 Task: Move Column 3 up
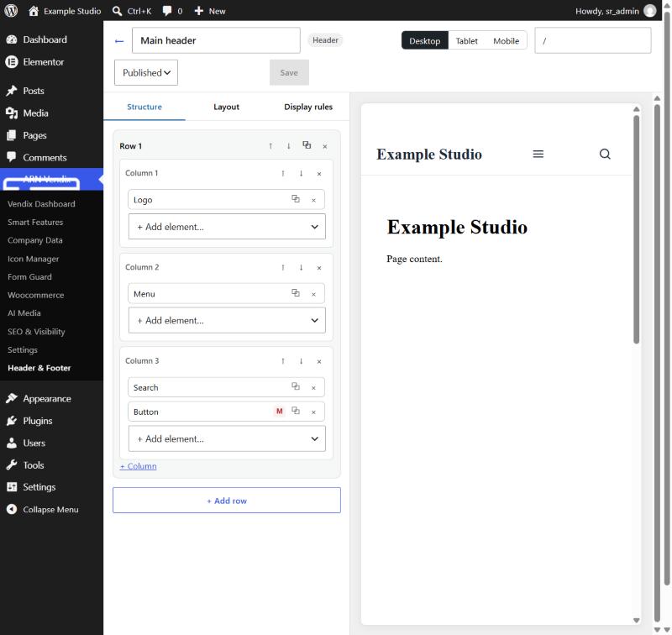[283, 361]
